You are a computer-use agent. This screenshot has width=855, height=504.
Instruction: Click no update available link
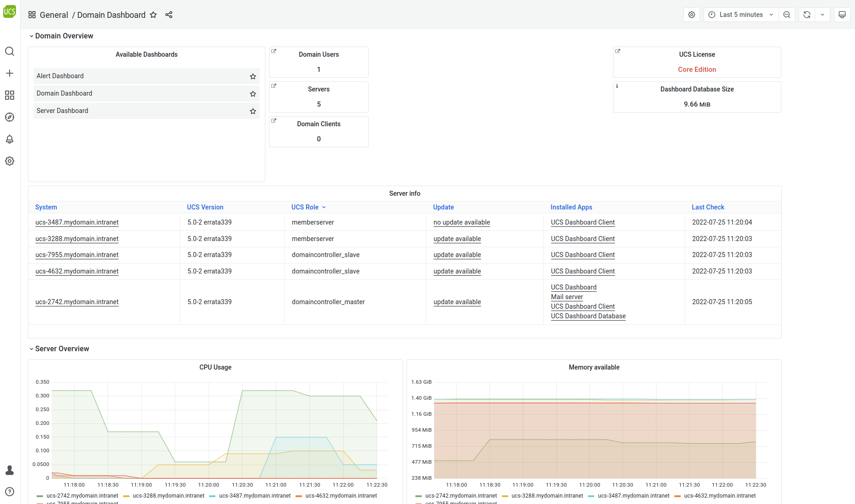tap(462, 222)
